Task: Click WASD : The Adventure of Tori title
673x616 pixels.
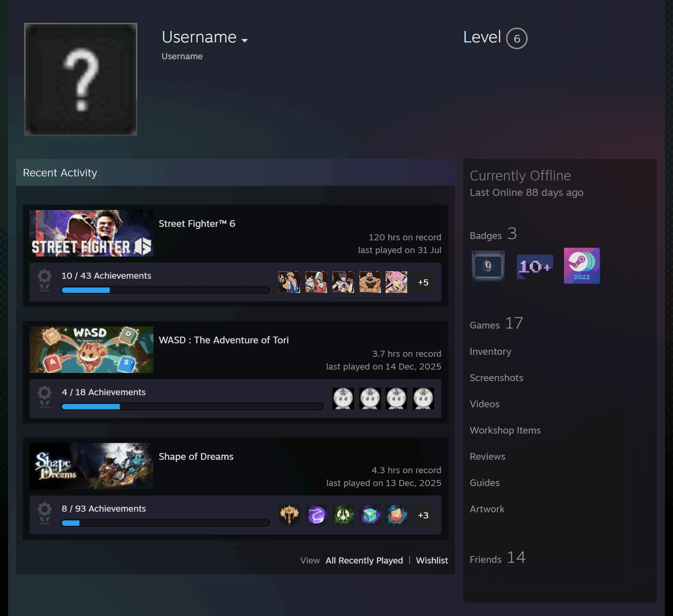Action: click(224, 340)
